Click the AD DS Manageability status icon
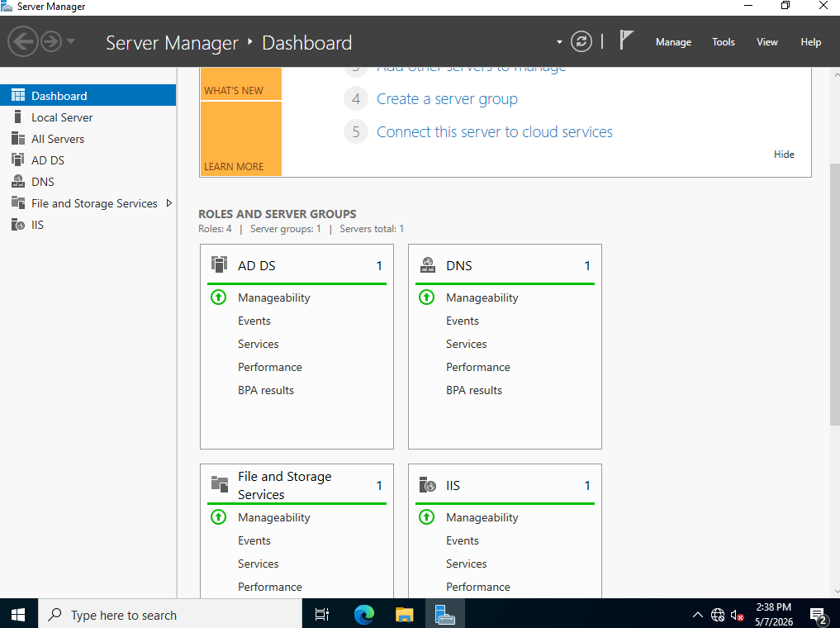This screenshot has height=628, width=840. (x=219, y=297)
